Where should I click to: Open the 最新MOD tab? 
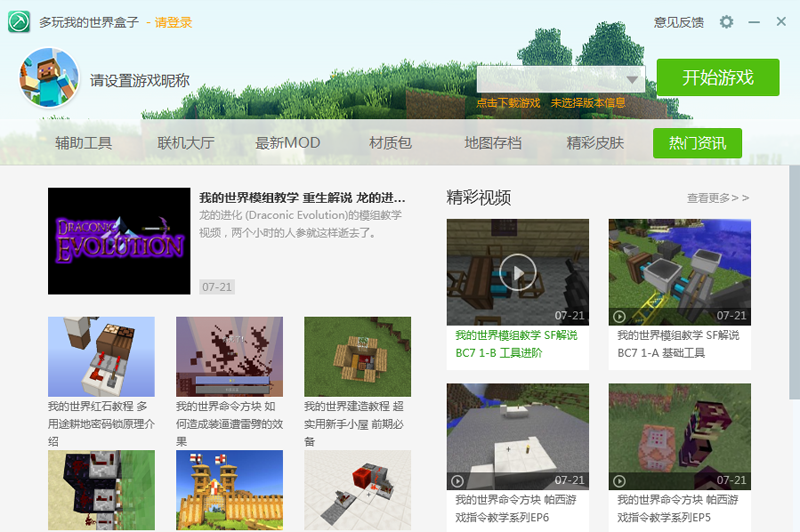coord(288,143)
